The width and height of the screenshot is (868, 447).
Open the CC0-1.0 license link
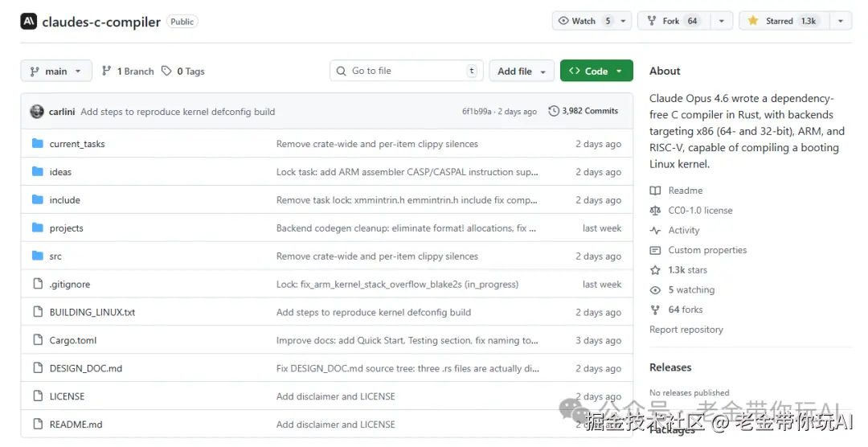click(700, 211)
